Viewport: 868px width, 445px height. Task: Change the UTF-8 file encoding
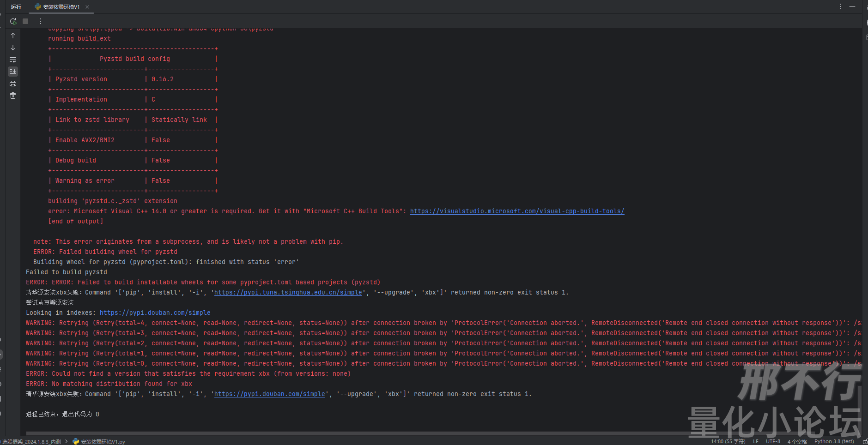click(772, 441)
